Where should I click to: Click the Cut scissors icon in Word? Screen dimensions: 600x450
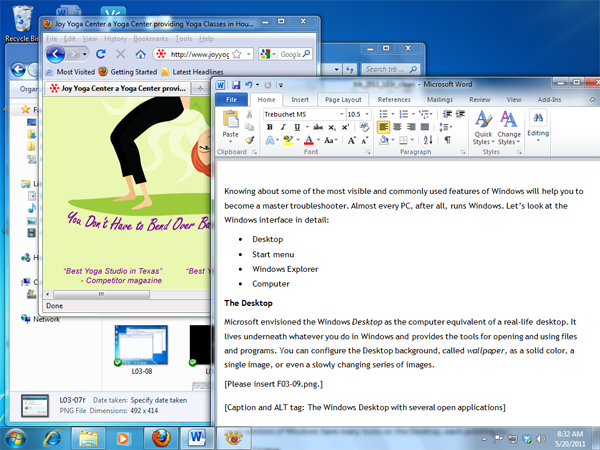coord(249,114)
